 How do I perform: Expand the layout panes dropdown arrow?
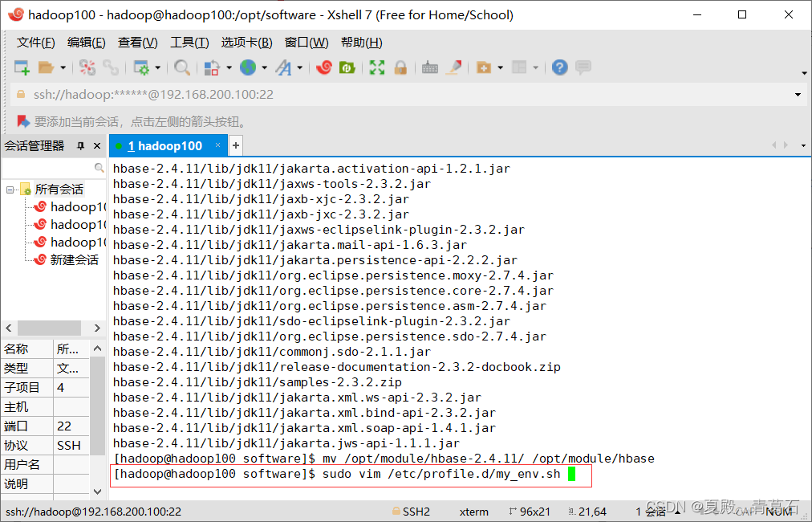point(535,67)
